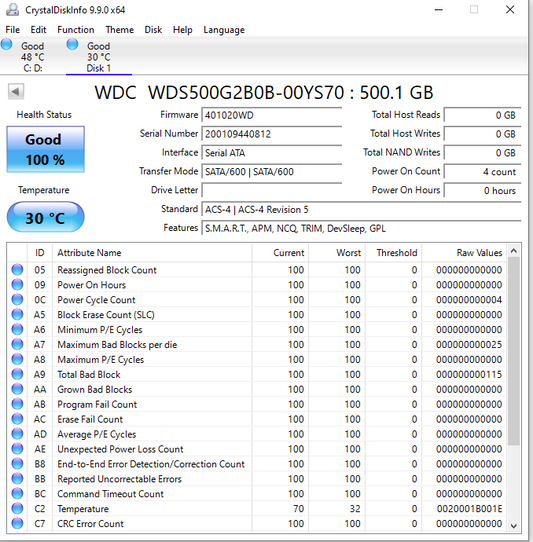The width and height of the screenshot is (533, 542).
Task: Click status icon for Reassigned Block Count
Action: [x=17, y=269]
